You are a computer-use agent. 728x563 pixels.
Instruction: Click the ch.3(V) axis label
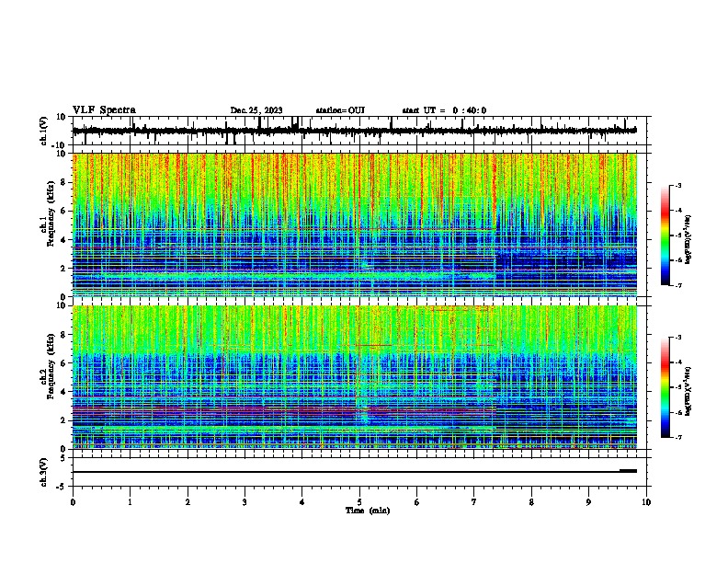click(x=43, y=472)
